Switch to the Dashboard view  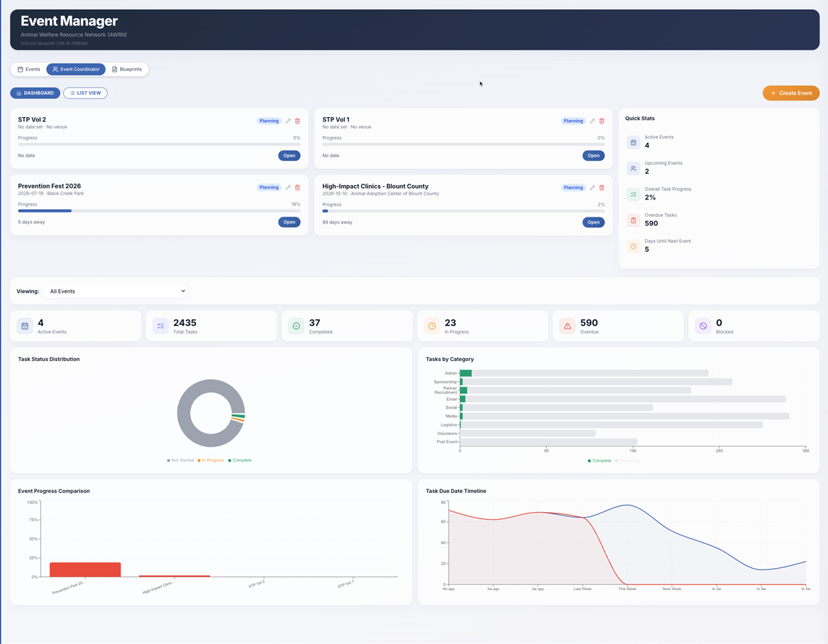35,92
